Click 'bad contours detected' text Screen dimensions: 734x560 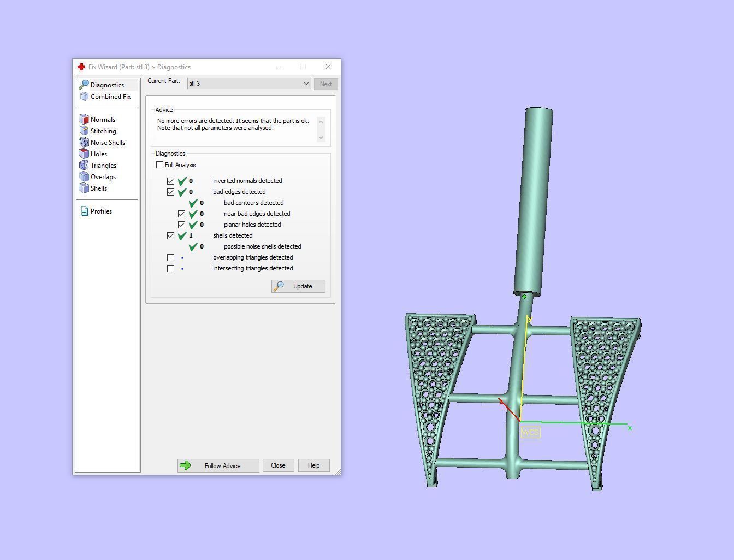pos(253,203)
